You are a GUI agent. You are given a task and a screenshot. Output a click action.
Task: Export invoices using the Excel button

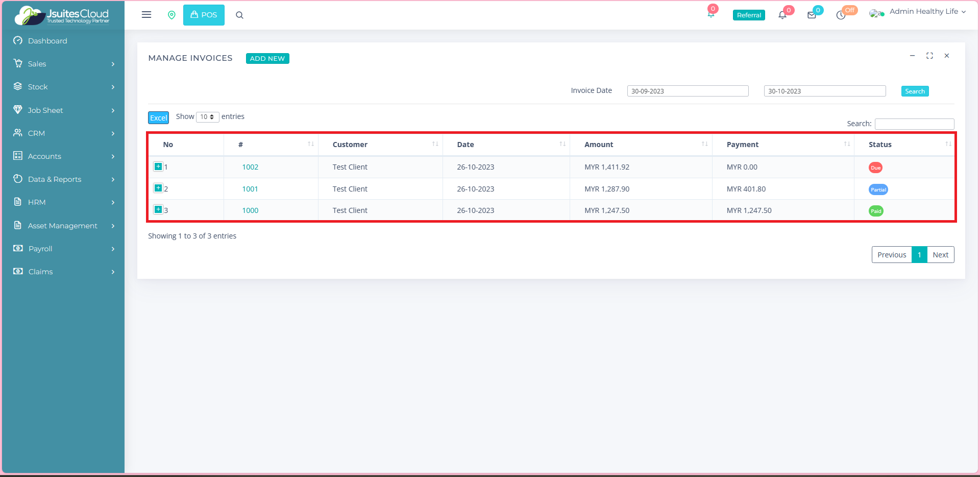pos(158,118)
